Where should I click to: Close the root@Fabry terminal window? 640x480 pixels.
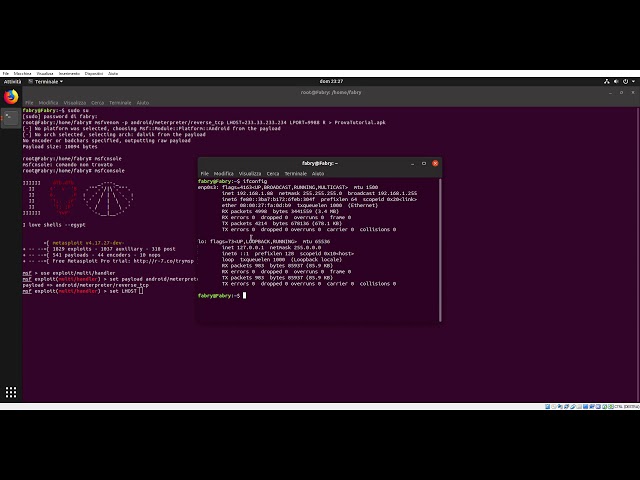633,93
